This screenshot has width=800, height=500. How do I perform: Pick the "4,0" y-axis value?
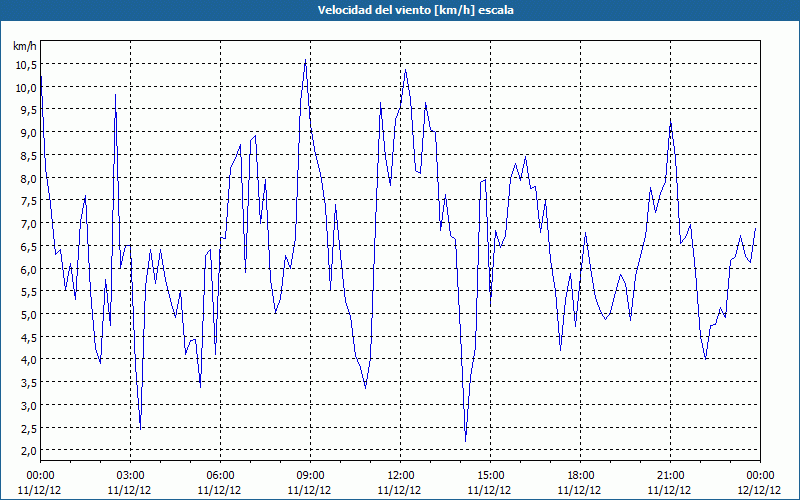coord(28,360)
